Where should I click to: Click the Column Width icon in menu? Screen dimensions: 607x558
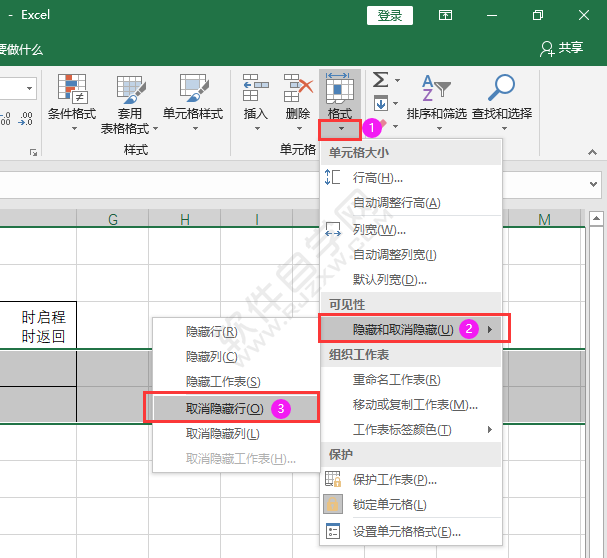click(x=333, y=229)
